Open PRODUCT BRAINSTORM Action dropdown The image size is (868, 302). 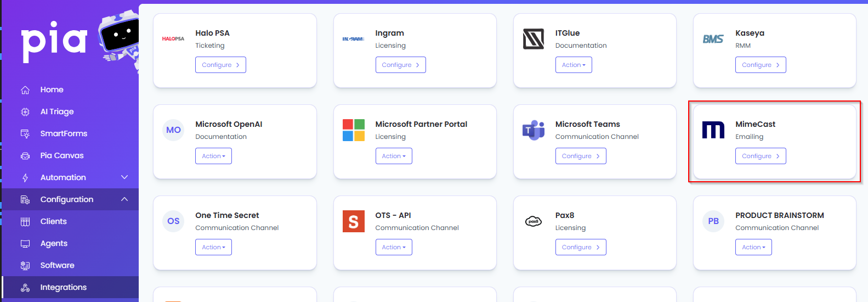(753, 247)
